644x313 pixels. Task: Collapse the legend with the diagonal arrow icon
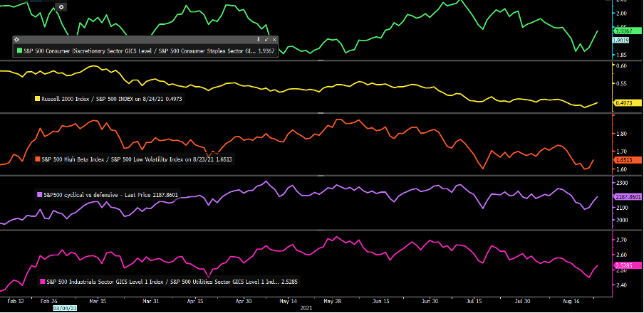tap(266, 40)
